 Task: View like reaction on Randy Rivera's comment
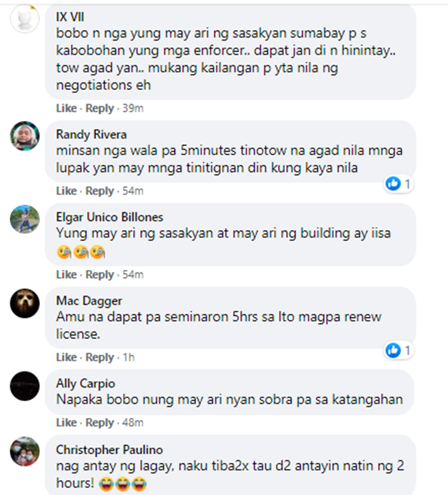[399, 184]
